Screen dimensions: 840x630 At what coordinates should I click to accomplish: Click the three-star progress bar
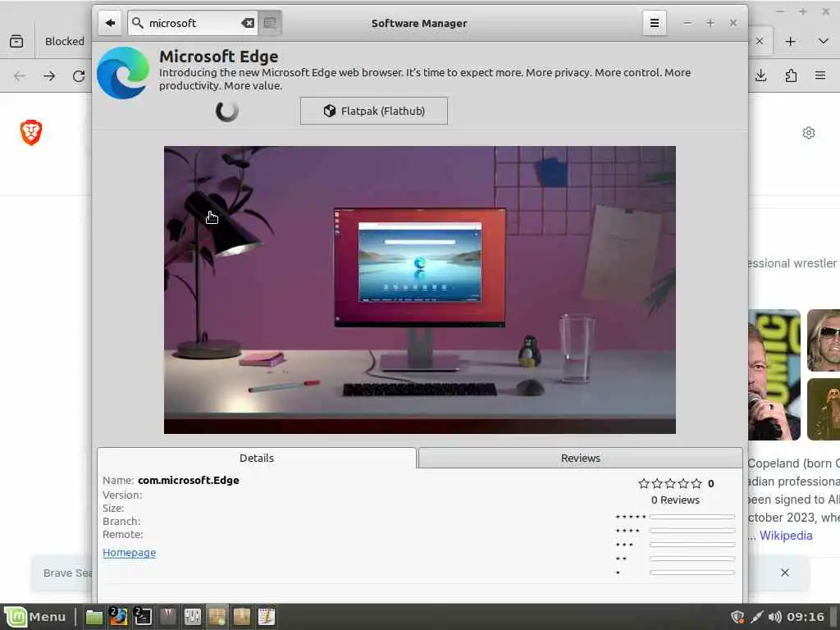(x=692, y=545)
